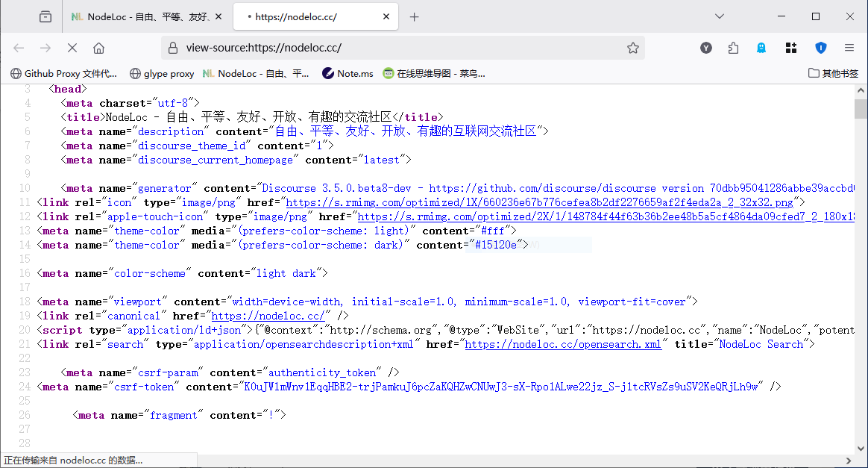Image resolution: width=868 pixels, height=468 pixels.
Task: Expand the list all tabs dropdown
Action: pyautogui.click(x=719, y=16)
